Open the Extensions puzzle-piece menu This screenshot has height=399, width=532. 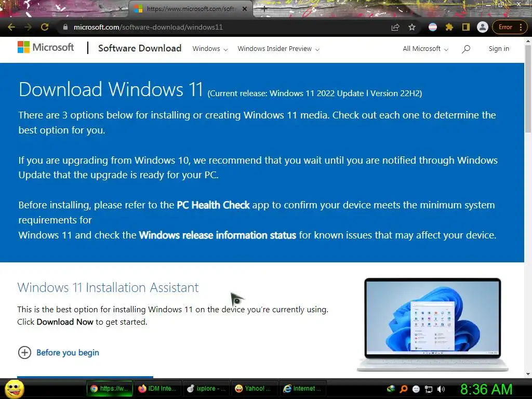449,27
